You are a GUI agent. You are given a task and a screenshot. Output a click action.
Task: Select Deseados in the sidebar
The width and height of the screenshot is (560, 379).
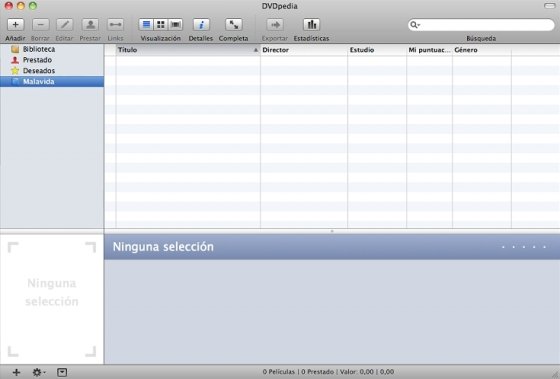coord(52,70)
